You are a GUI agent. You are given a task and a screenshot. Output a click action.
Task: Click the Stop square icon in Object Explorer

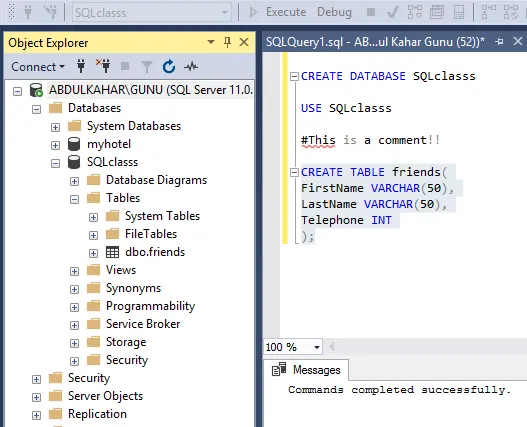pos(125,66)
